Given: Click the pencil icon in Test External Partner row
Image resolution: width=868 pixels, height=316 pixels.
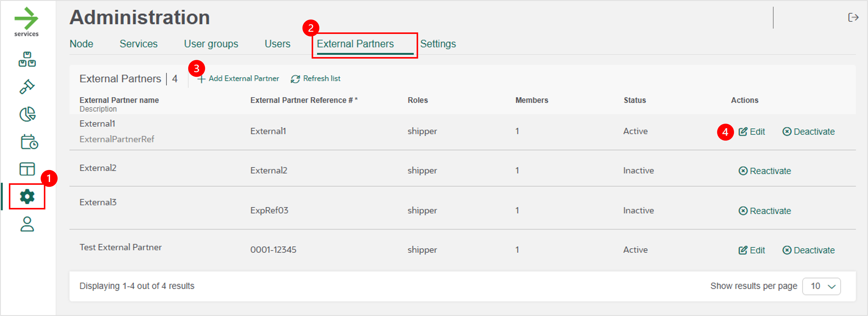Looking at the screenshot, I should pos(743,250).
